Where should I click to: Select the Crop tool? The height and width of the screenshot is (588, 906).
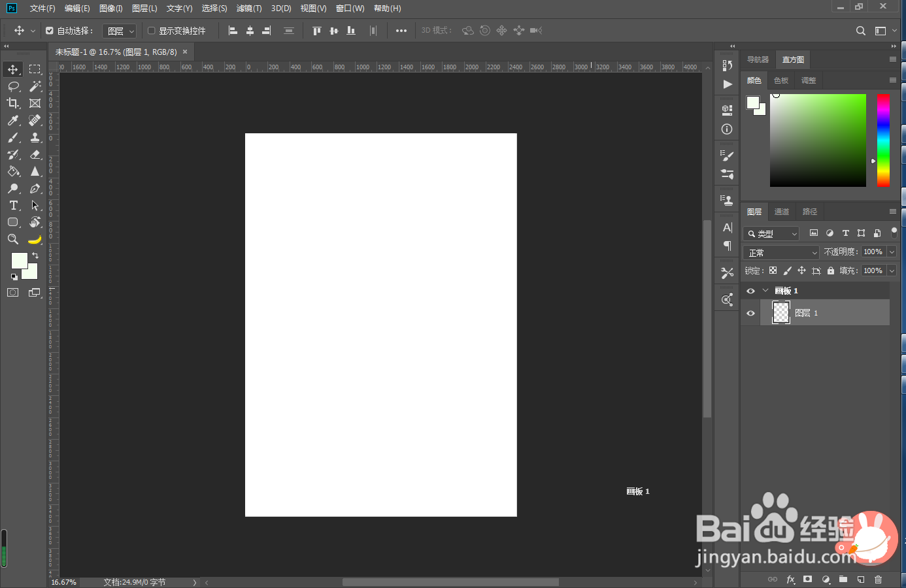[13, 103]
